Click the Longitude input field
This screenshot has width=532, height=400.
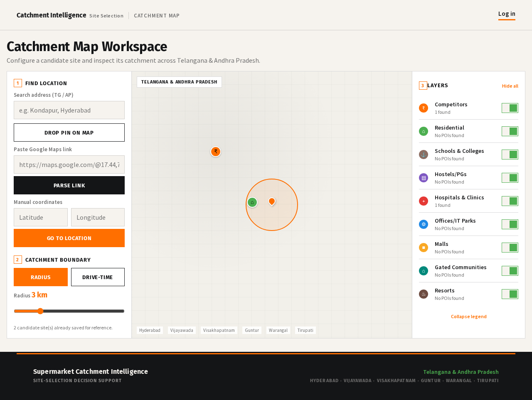98,217
